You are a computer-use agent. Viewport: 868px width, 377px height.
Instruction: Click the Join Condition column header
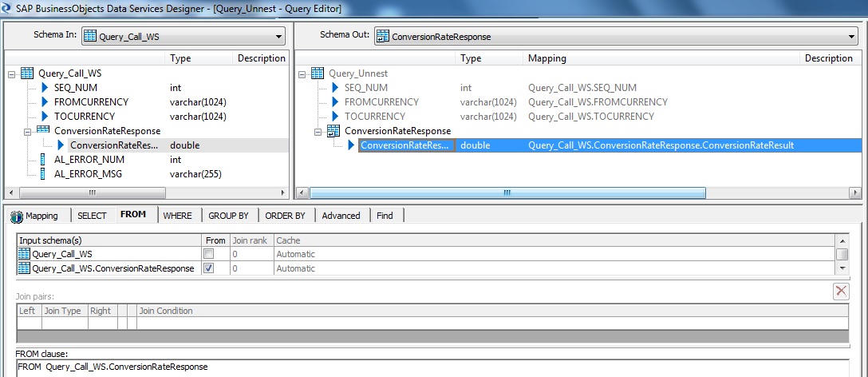click(x=493, y=311)
